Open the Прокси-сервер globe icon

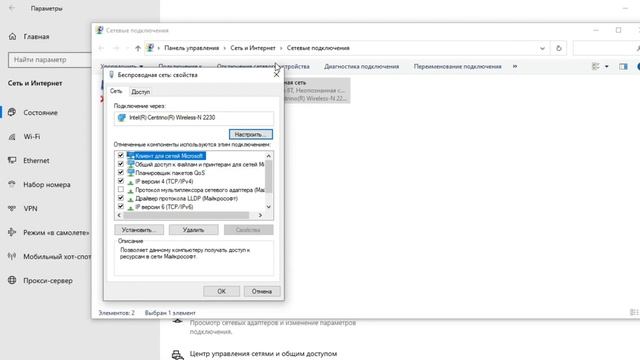12,280
